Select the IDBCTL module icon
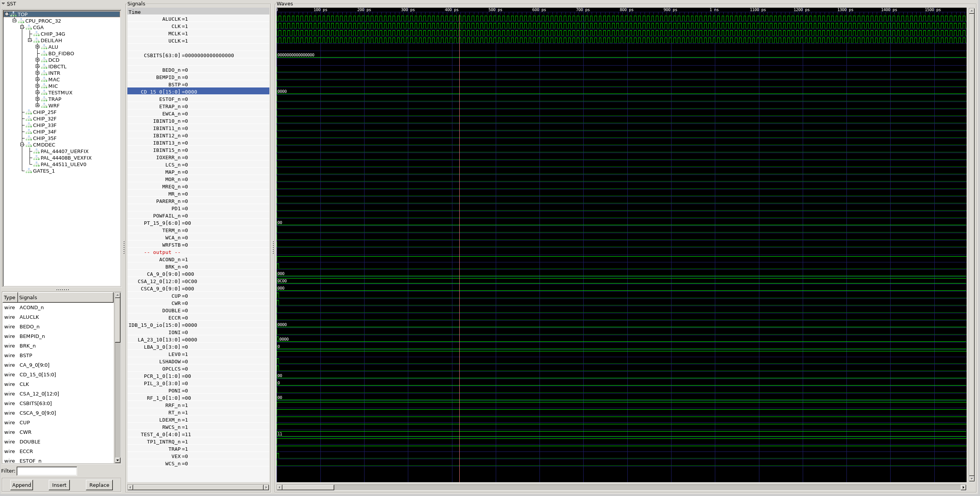Image resolution: width=980 pixels, height=496 pixels. pos(44,67)
